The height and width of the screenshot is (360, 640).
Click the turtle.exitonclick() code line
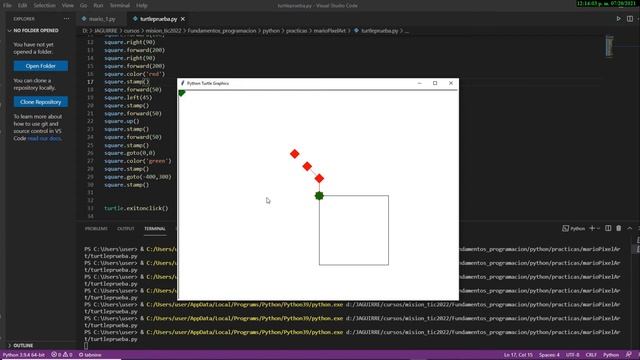[136, 208]
